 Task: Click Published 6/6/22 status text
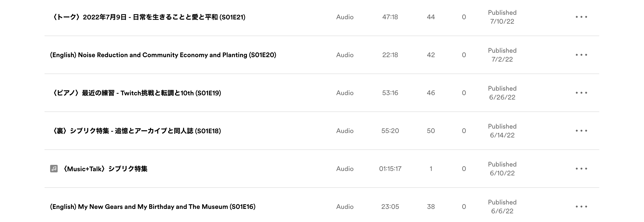(x=502, y=207)
